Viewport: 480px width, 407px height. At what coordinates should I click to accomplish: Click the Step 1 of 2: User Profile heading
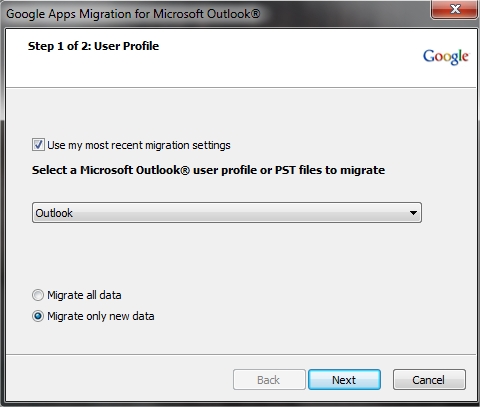click(x=93, y=46)
